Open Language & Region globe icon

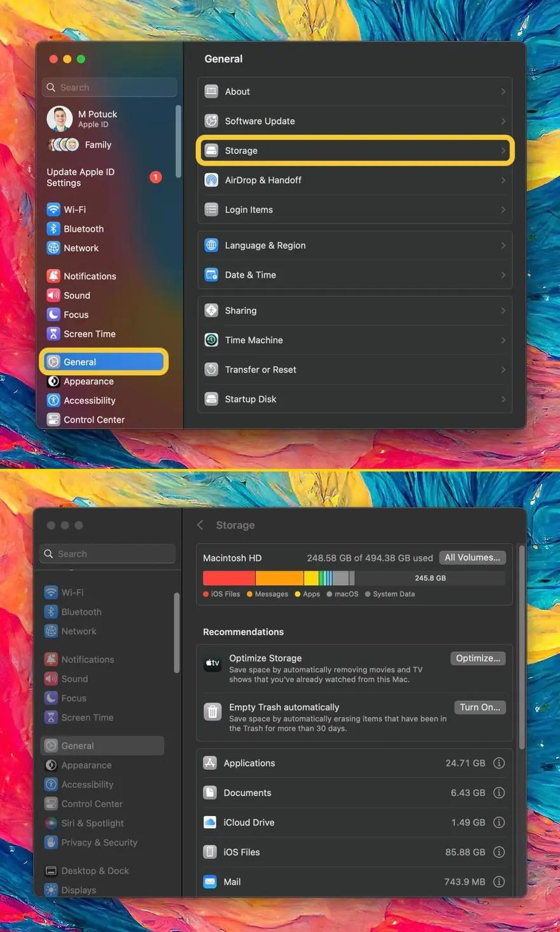[x=211, y=246]
